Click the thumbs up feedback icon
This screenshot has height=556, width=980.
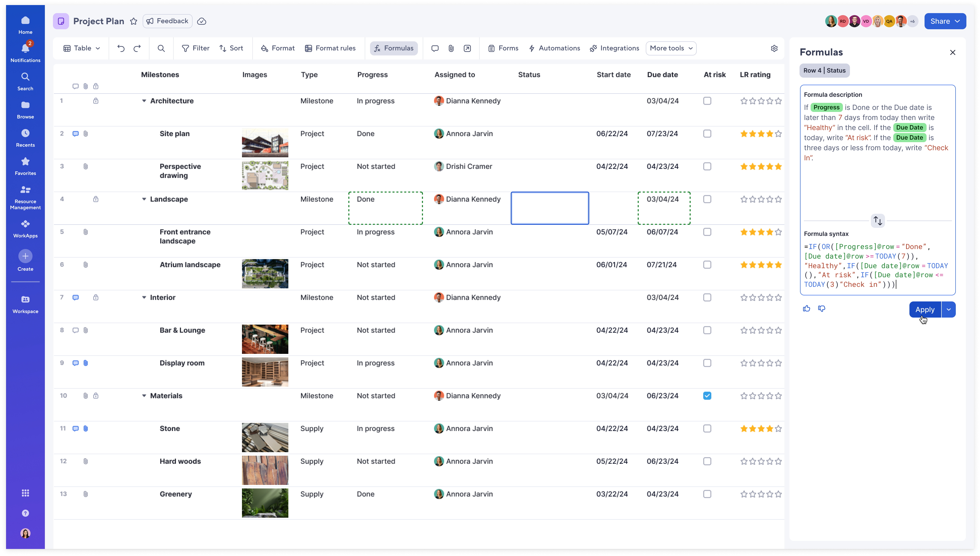(x=806, y=308)
